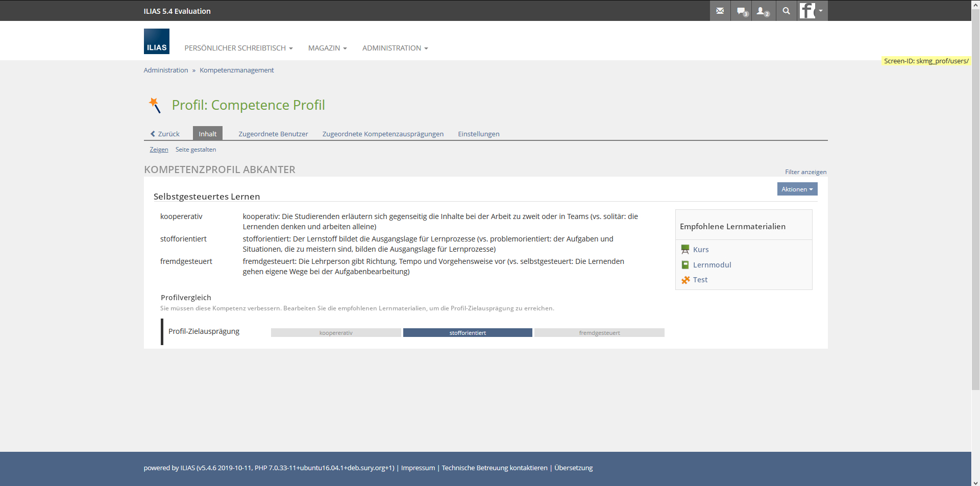Click the Kurs course icon

(x=685, y=249)
